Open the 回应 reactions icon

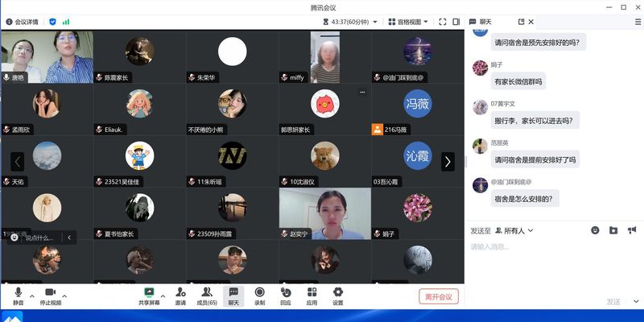click(x=286, y=295)
